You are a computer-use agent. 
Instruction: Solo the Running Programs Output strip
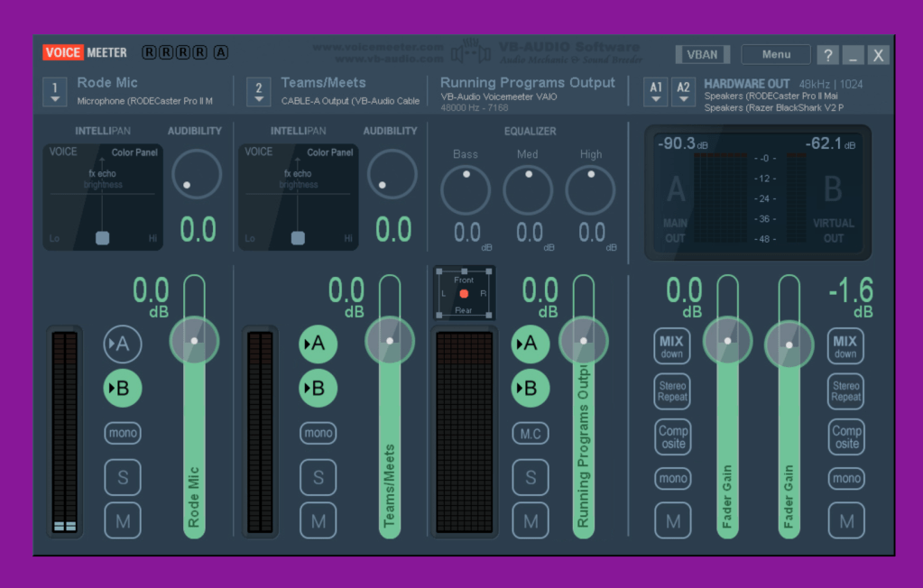(531, 477)
